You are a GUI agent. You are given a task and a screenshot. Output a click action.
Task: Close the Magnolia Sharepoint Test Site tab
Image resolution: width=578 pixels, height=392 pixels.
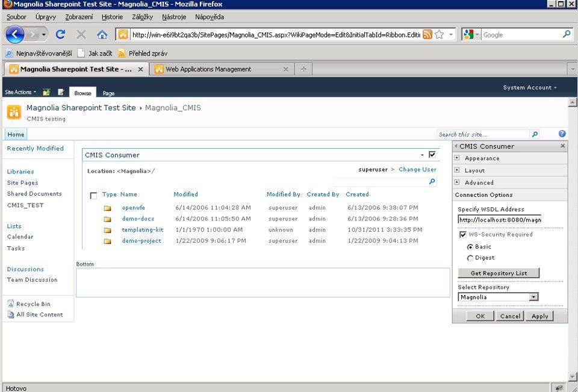click(140, 69)
